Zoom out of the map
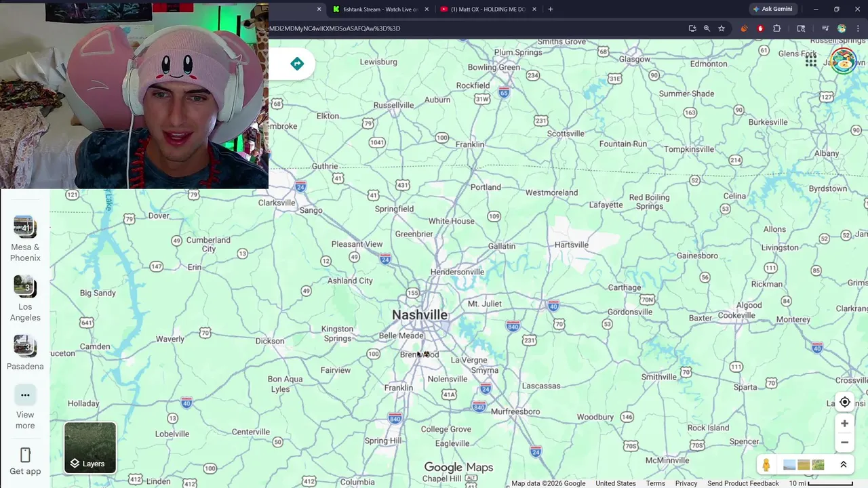The height and width of the screenshot is (488, 868). [844, 443]
